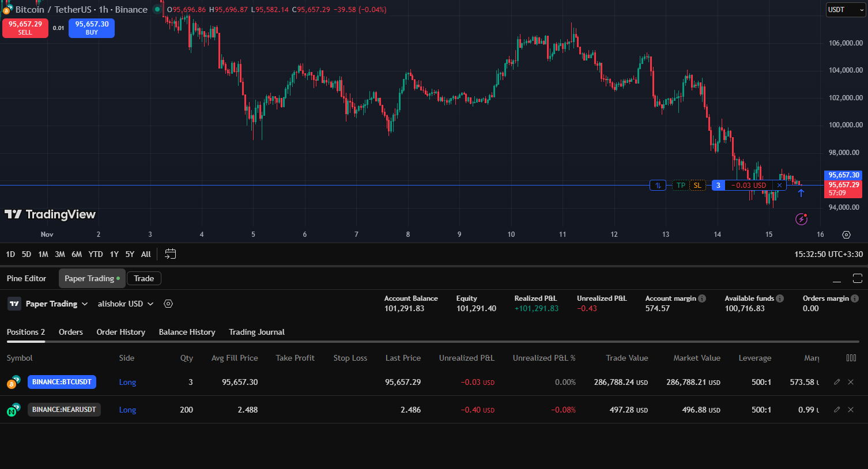Select the 1M time range
Image resolution: width=868 pixels, height=469 pixels.
[43, 254]
